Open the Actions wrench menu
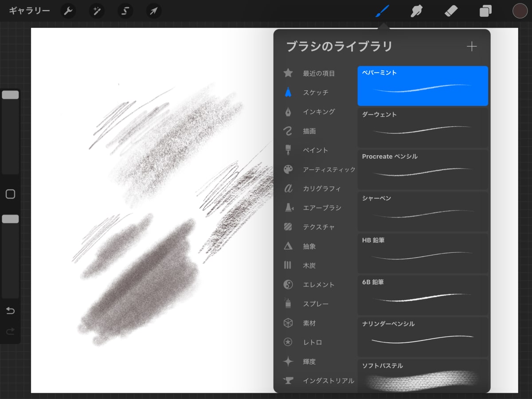This screenshot has height=399, width=532. (68, 11)
